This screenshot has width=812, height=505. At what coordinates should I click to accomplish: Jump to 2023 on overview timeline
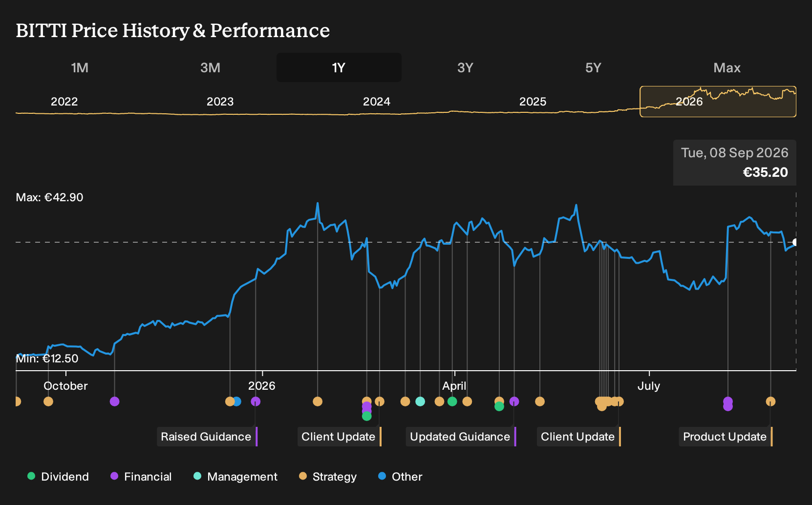[220, 102]
